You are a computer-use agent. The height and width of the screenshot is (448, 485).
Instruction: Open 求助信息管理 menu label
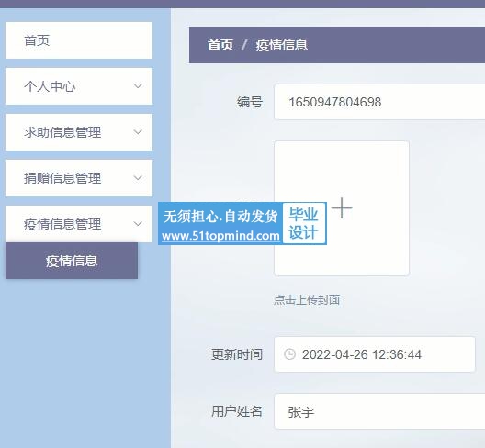coord(62,132)
